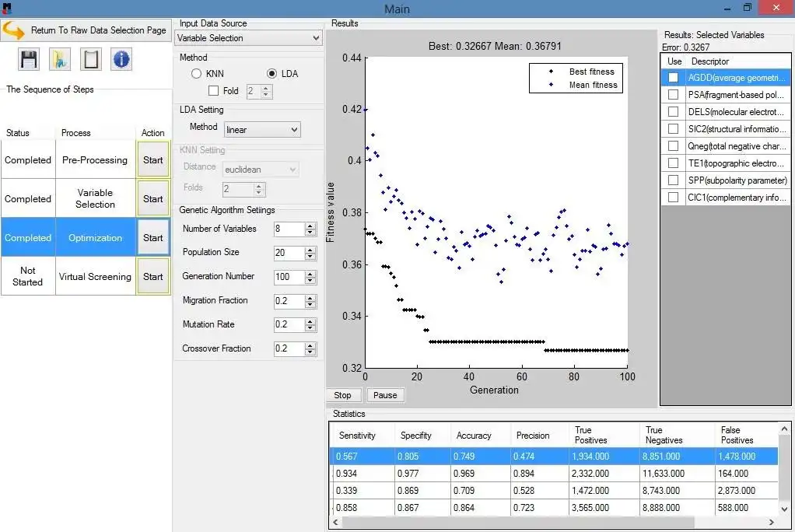Enable the Fold checkbox

click(213, 91)
